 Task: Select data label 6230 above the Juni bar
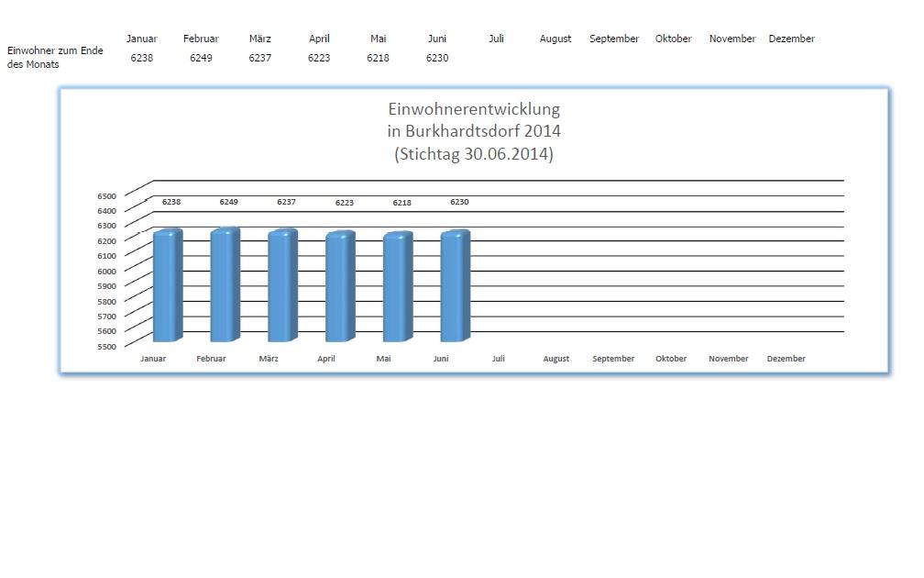click(459, 202)
